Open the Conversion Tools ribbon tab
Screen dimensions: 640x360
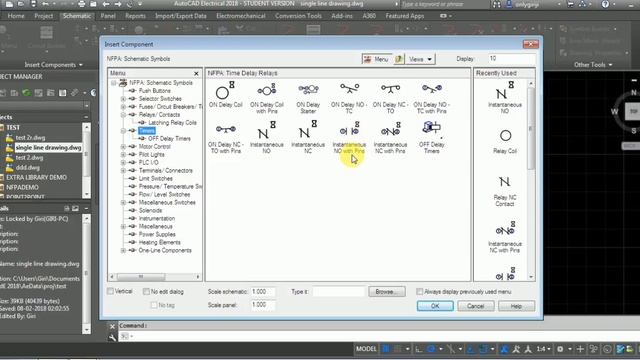tap(298, 16)
